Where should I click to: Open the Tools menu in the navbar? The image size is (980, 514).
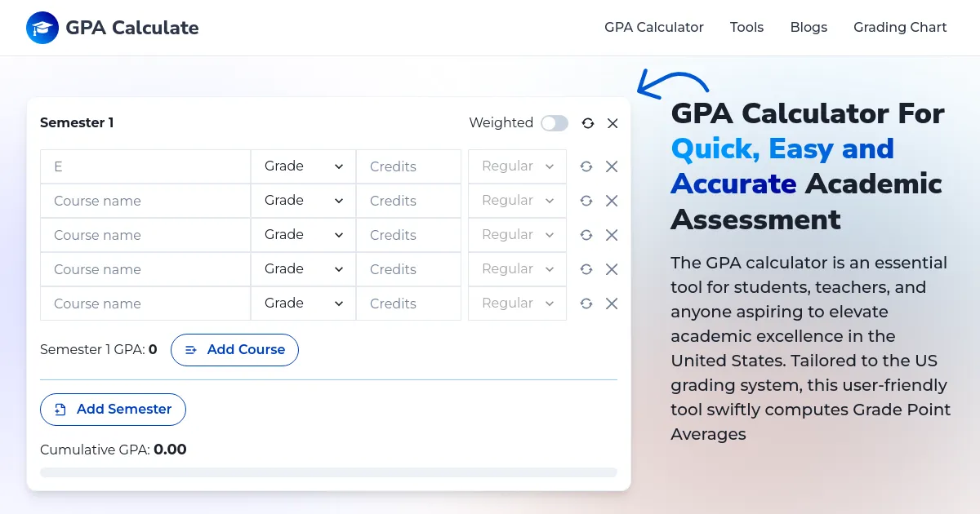click(x=746, y=27)
